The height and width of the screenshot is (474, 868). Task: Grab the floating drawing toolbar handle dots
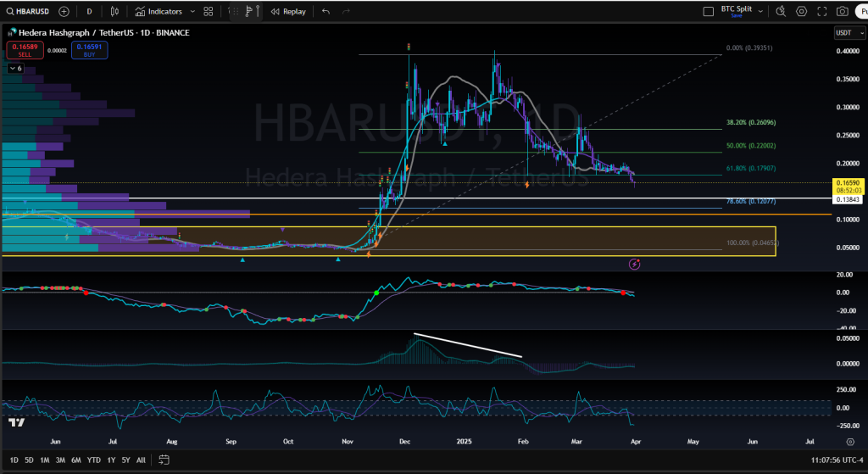click(235, 11)
